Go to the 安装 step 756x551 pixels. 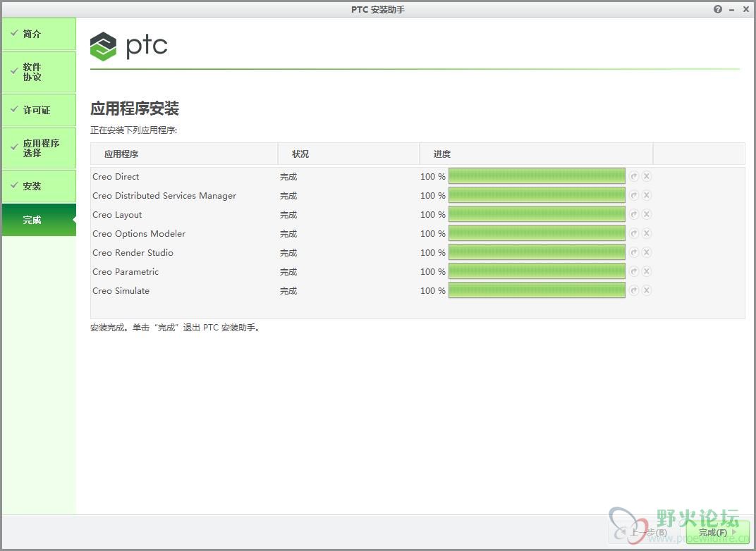pyautogui.click(x=39, y=186)
